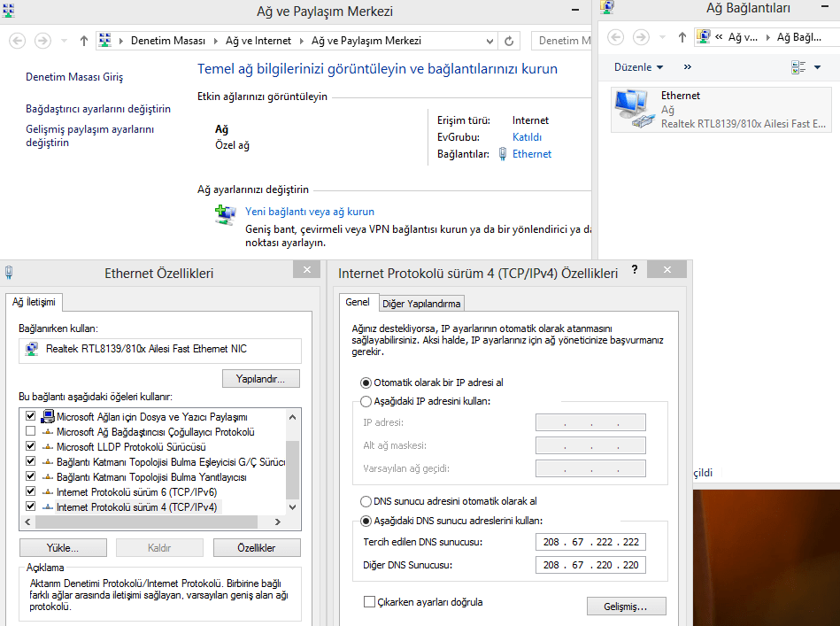Open recent locations dropdown near navigation arrows

65,41
